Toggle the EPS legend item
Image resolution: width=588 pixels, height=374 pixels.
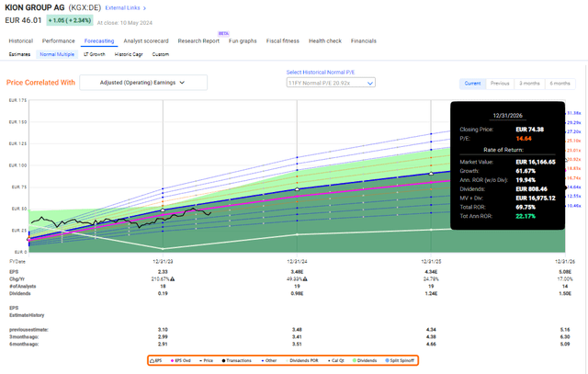click(x=155, y=360)
